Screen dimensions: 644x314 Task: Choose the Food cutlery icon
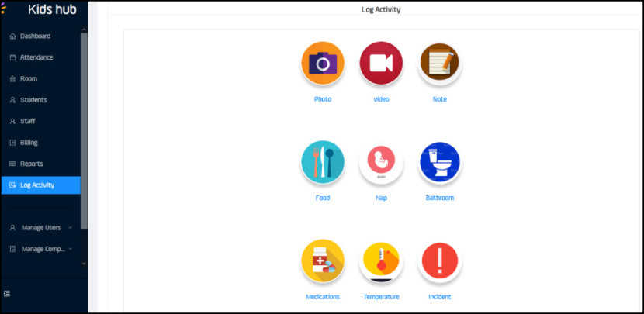(323, 162)
